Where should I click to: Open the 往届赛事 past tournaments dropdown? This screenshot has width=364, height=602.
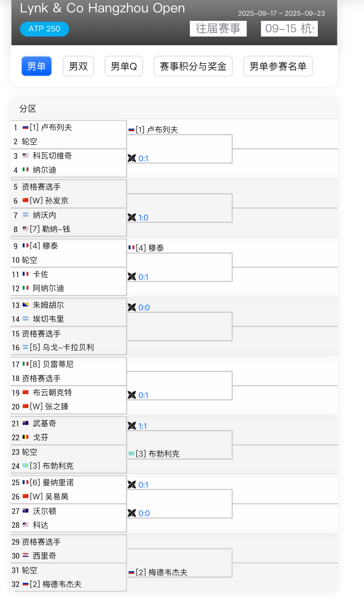218,29
